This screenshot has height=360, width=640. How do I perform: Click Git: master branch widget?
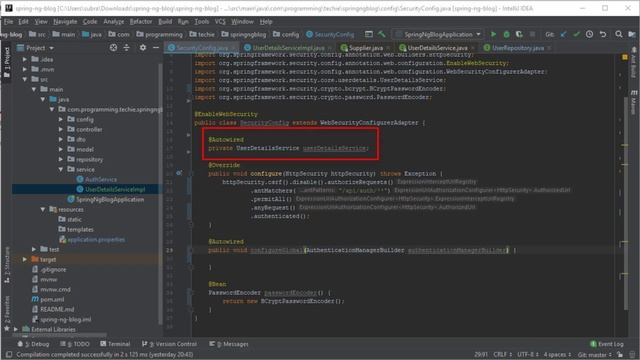[x=594, y=354]
